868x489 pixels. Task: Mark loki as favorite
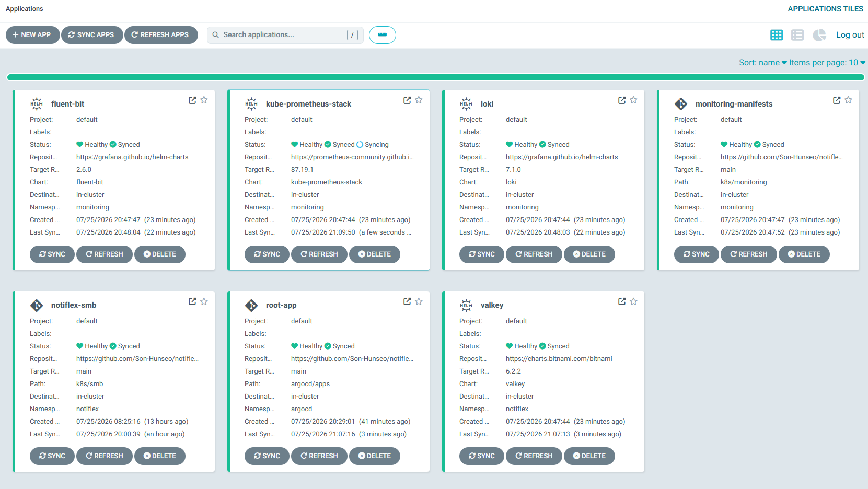click(x=634, y=100)
